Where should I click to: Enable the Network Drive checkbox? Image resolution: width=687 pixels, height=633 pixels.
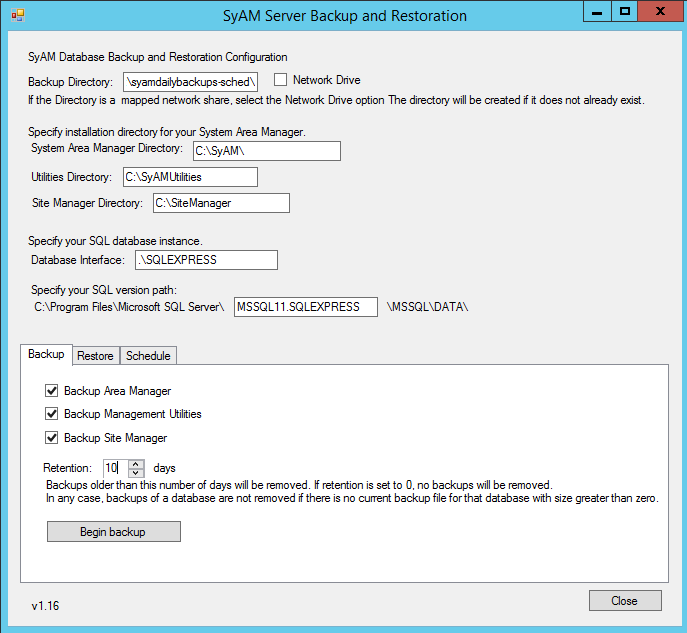pos(281,80)
